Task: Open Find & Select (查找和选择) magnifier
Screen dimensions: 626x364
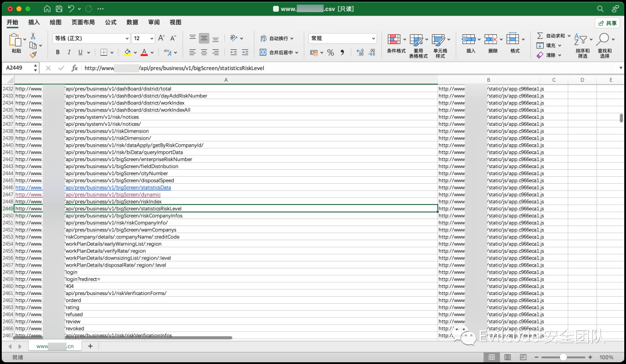Action: point(603,39)
